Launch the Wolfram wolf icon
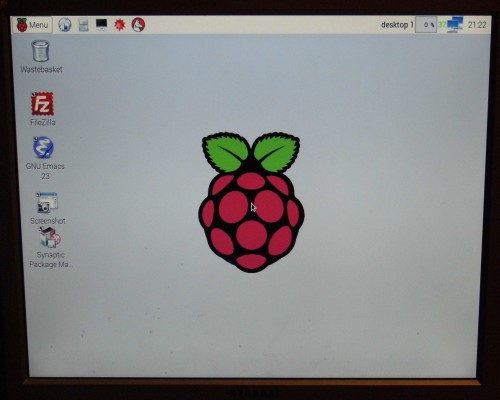Image resolution: width=500 pixels, height=400 pixels. click(x=138, y=25)
